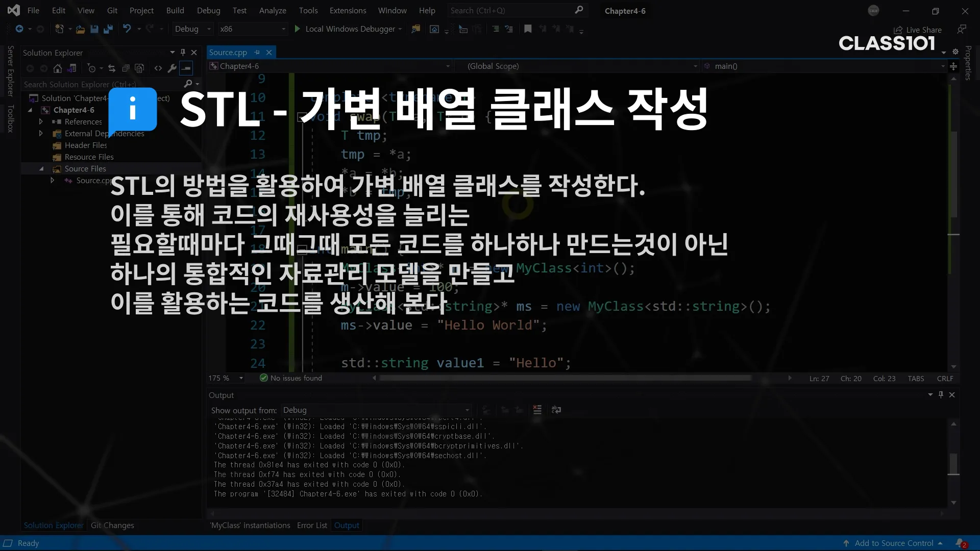The image size is (980, 551).
Task: Click Add to Source Control
Action: click(894, 543)
